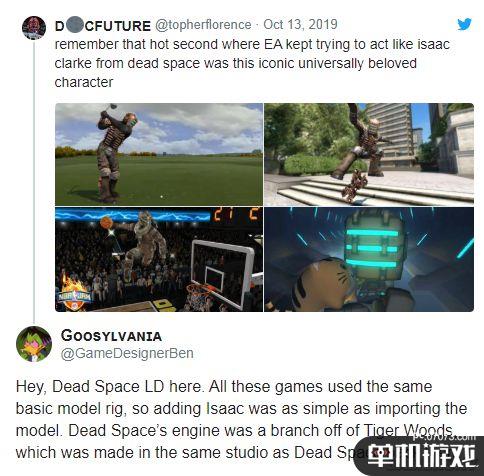Visit the @GameDesignerBen handle
The image size is (484, 476).
click(127, 354)
